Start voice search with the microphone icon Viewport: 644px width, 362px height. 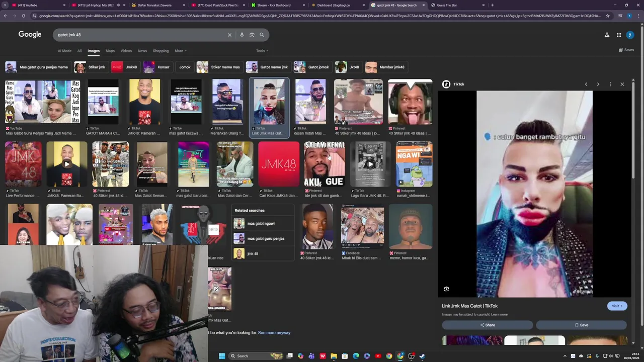coord(242,35)
